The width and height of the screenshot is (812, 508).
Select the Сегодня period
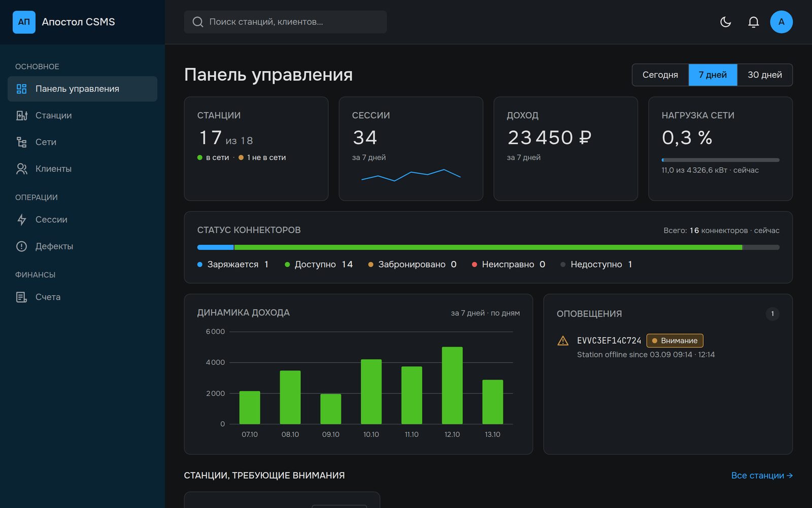(660, 75)
